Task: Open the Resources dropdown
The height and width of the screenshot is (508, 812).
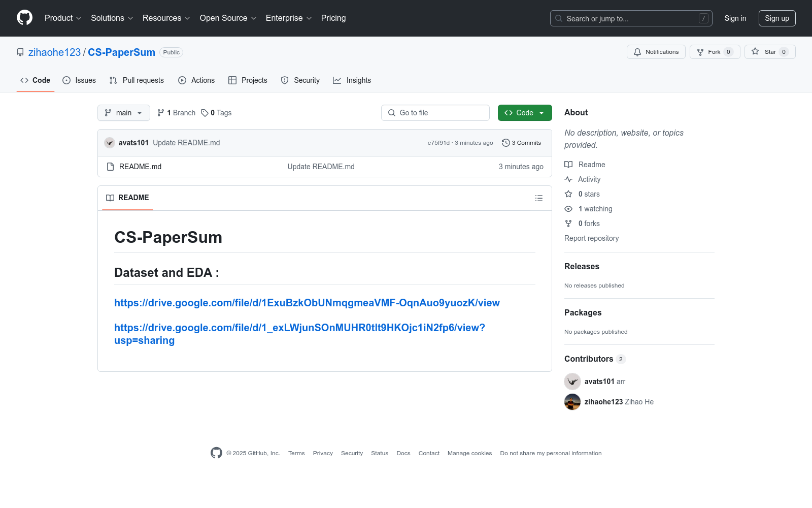Action: (x=166, y=18)
